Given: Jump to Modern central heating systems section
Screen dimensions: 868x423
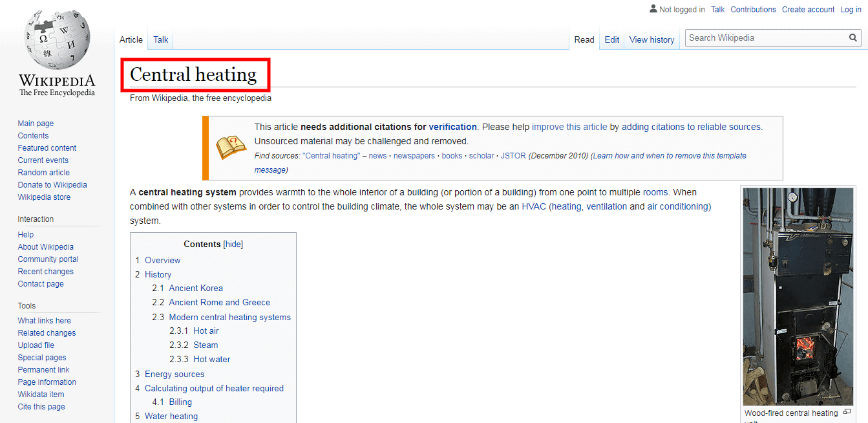Looking at the screenshot, I should click(229, 317).
